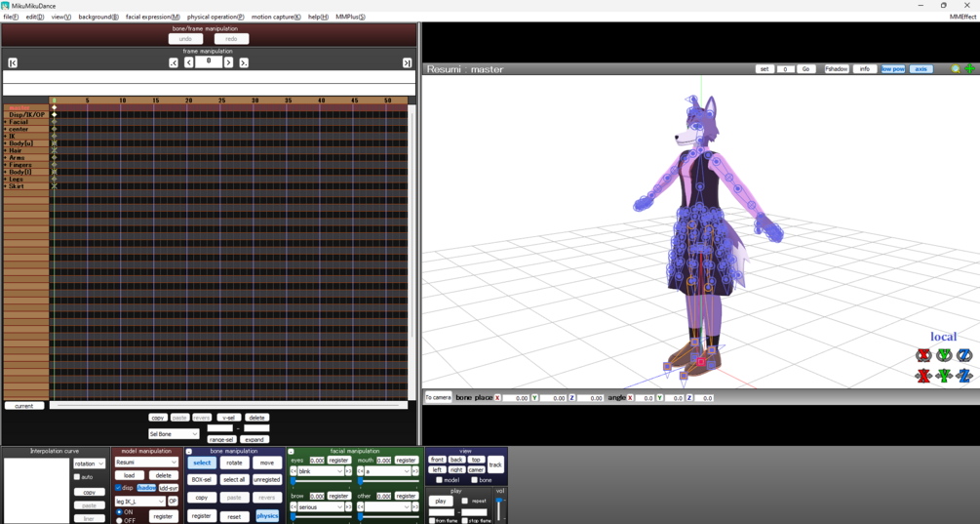The height and width of the screenshot is (524, 980).
Task: Click the Disp/IK/OP row keyframe diamond
Action: tap(55, 114)
